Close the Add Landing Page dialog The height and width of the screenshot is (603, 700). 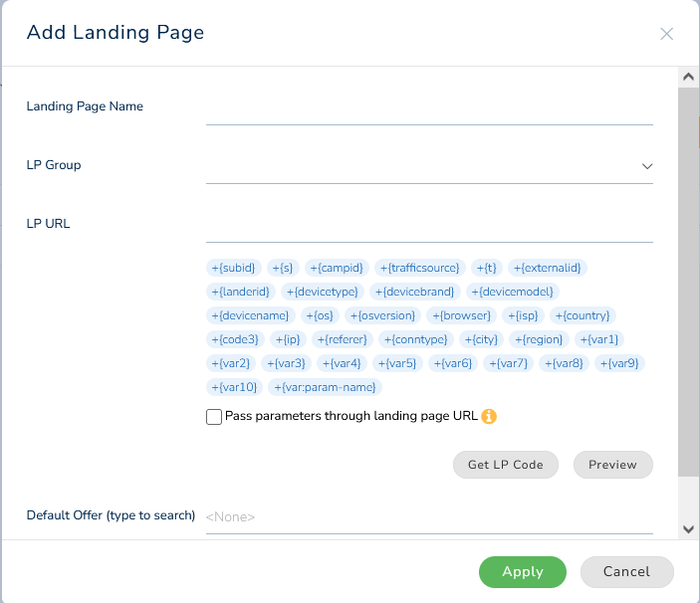(666, 34)
